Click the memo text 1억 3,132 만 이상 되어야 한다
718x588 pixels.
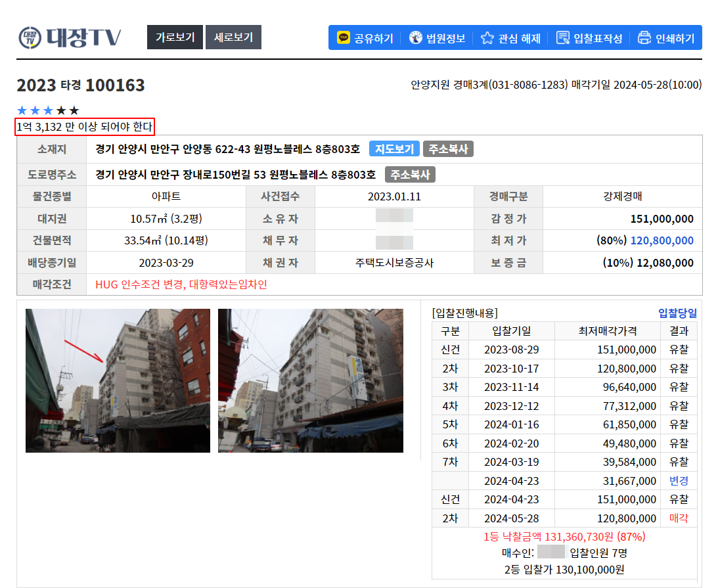(x=85, y=127)
